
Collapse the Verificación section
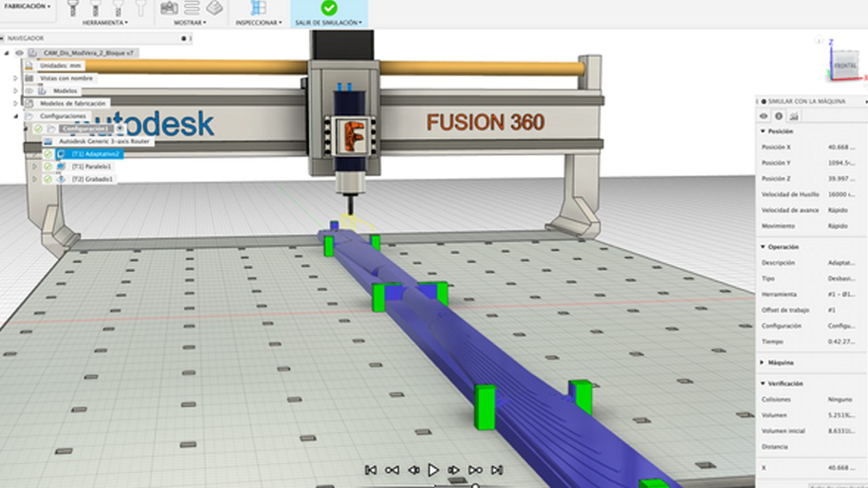point(763,384)
